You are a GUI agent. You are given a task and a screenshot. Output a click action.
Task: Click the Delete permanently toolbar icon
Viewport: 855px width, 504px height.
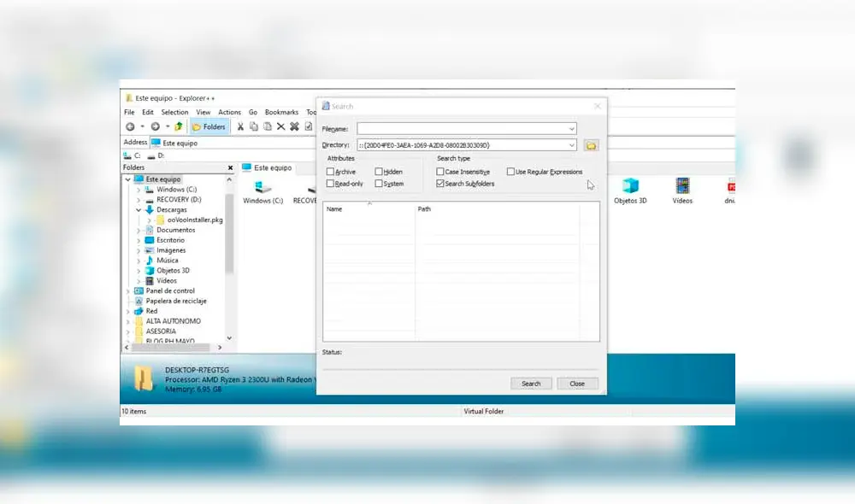pyautogui.click(x=293, y=126)
